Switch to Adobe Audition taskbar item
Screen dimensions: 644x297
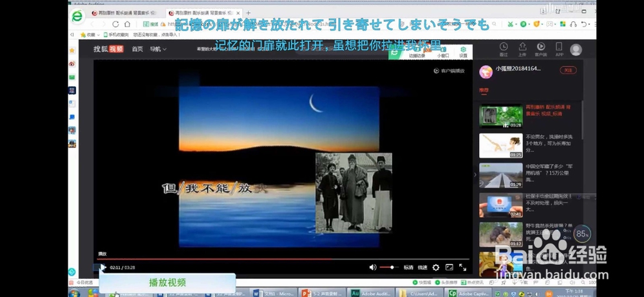click(x=370, y=293)
